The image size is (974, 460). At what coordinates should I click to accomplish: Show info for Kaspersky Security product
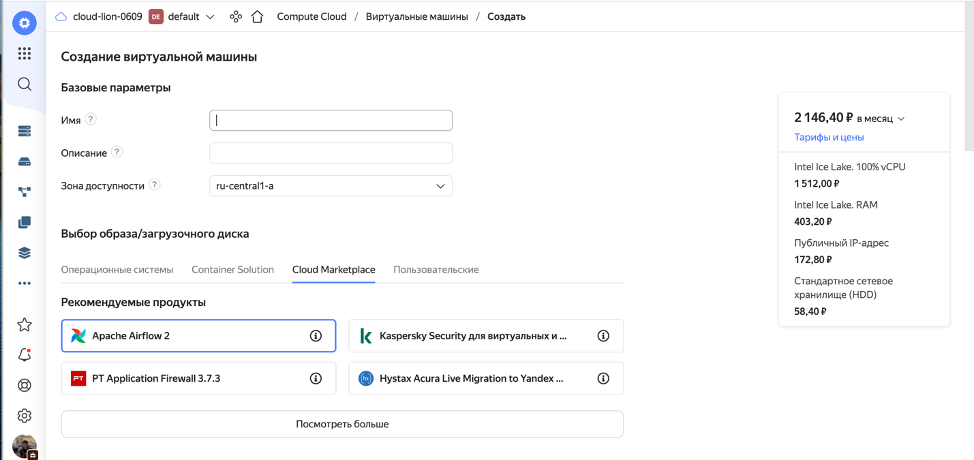[x=603, y=336]
